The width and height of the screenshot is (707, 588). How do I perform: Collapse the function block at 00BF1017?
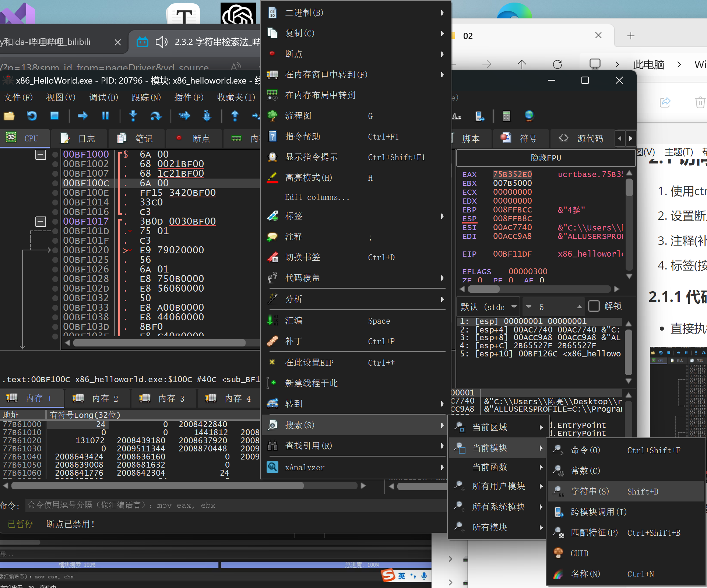40,221
